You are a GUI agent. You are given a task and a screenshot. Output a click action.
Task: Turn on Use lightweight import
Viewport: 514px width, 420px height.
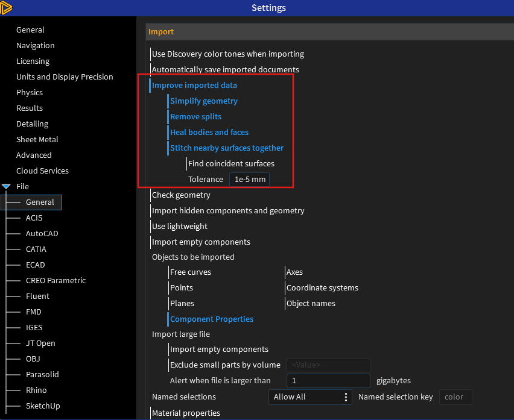point(179,227)
